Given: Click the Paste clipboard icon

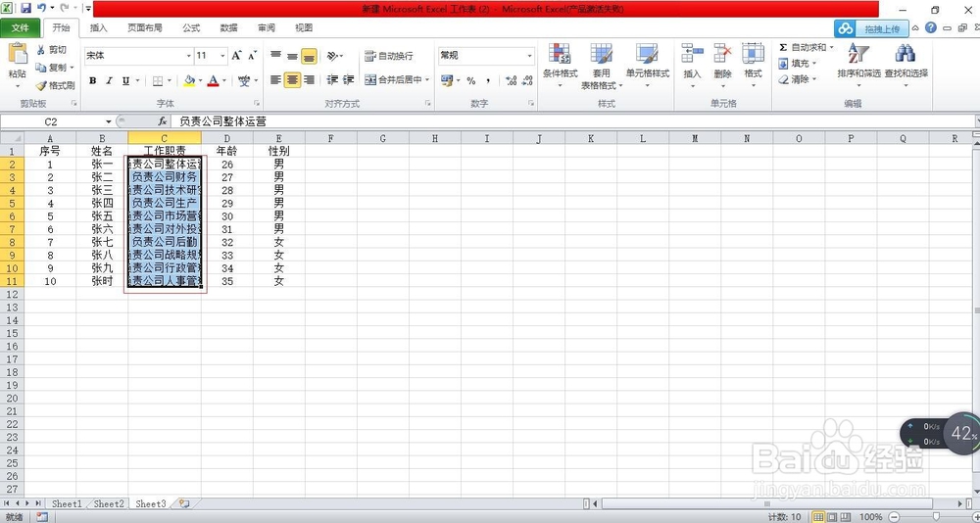Looking at the screenshot, I should [x=18, y=55].
